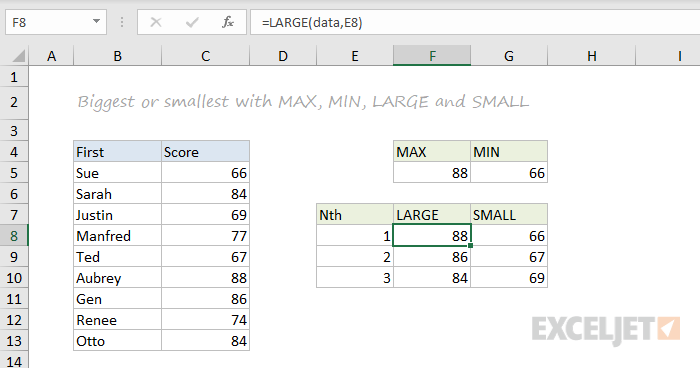Click the MAX result cell 88 in row 5
Screen dimensions: 700x368
432,173
